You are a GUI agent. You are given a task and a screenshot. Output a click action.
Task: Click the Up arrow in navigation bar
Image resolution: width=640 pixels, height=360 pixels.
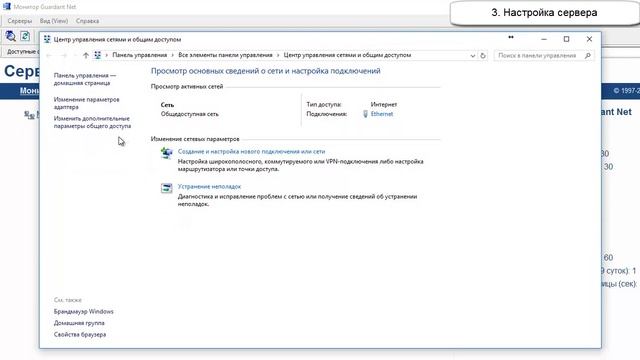(x=85, y=56)
